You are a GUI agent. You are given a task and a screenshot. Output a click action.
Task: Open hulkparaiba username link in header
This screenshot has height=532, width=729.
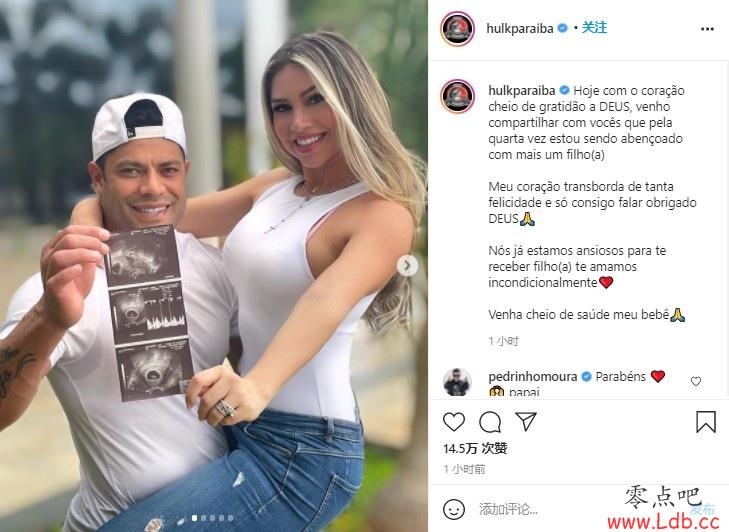pos(520,29)
